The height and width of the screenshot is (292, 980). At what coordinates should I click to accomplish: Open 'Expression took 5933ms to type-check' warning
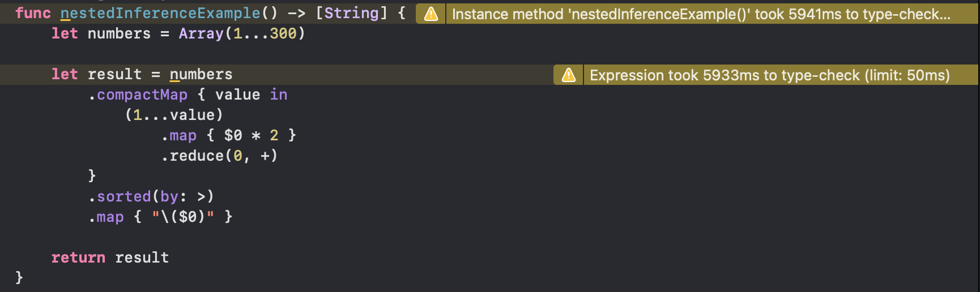click(770, 75)
